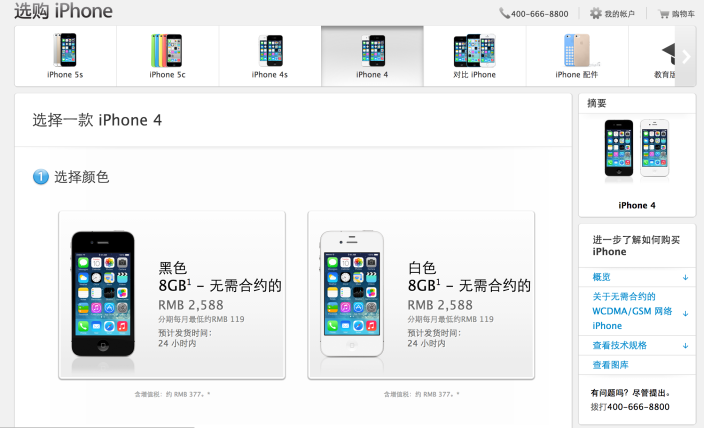This screenshot has width=704, height=428.
Task: Open the 查看技术规格 link
Action: [620, 345]
